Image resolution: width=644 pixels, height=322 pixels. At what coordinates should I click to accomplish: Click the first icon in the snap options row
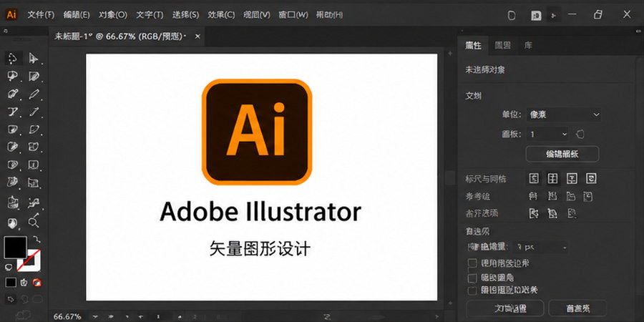[x=533, y=213]
